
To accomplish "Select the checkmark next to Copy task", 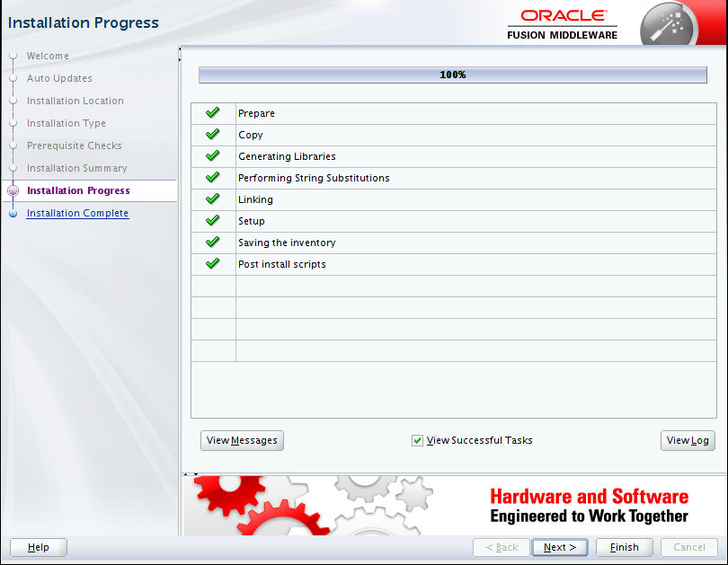I will click(x=212, y=134).
